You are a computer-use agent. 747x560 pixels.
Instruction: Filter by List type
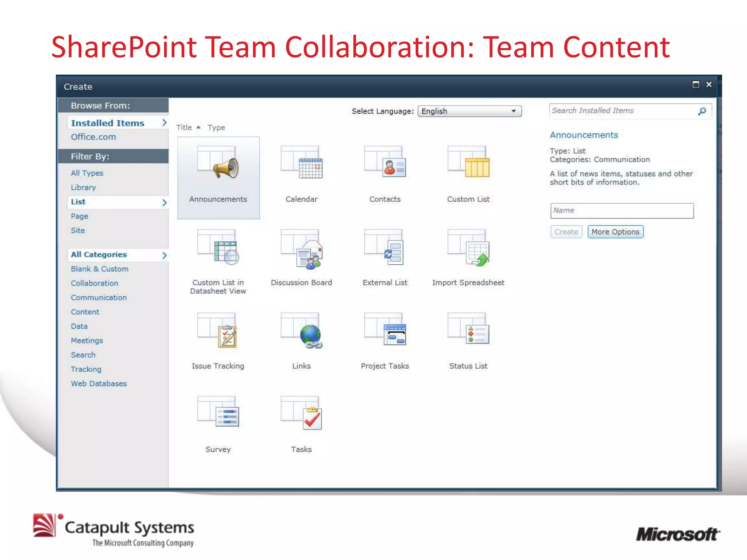(x=117, y=202)
